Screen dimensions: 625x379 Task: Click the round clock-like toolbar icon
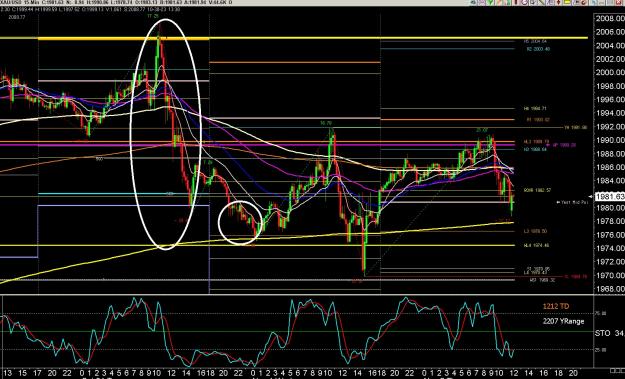pyautogui.click(x=525, y=2)
